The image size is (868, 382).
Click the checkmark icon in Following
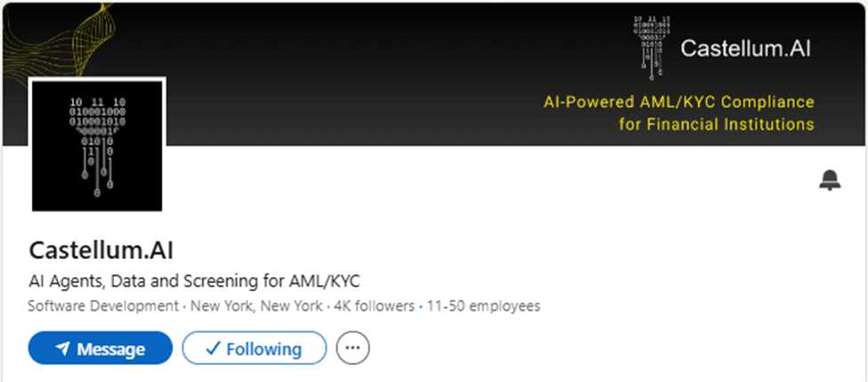click(213, 348)
